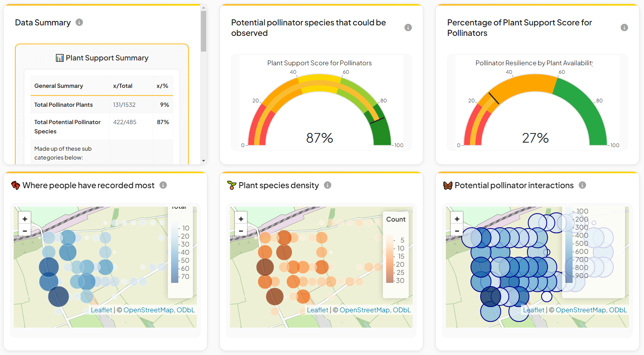Screen dimensions: 644x355
Task: Click the Data Summary scrollbar down arrow
Action: (204, 161)
